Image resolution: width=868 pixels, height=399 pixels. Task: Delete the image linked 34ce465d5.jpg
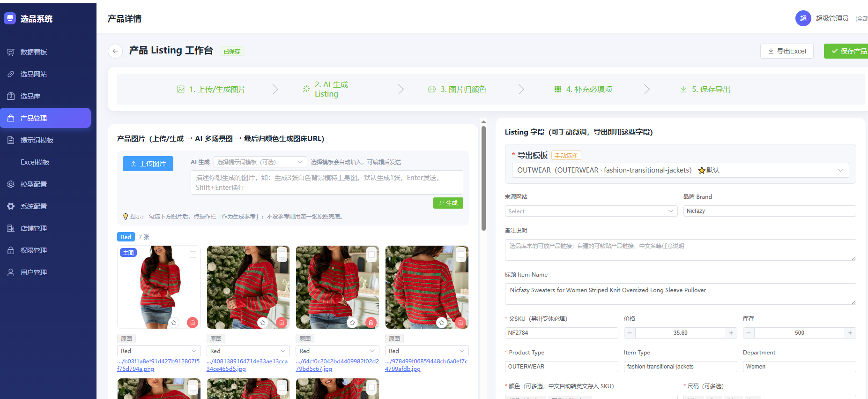tap(281, 323)
